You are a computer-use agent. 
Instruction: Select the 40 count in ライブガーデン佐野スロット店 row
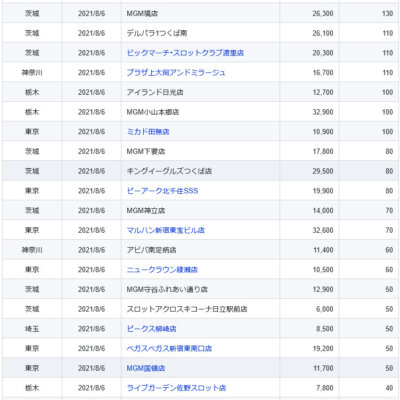(x=389, y=388)
